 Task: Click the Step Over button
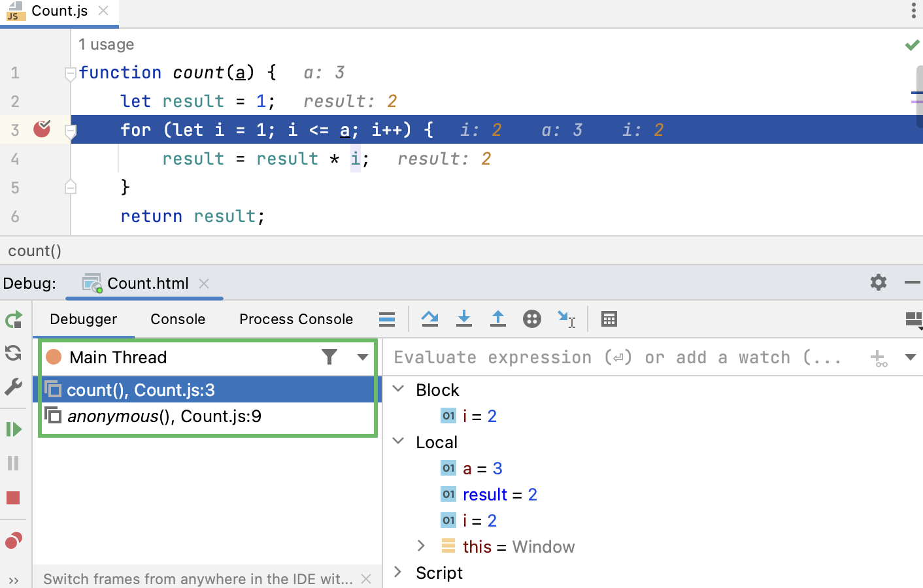click(430, 319)
